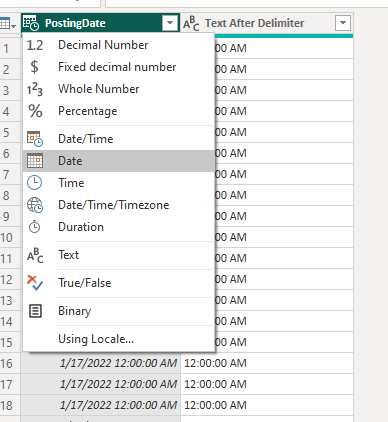Click the 12:00:00 AM cell in row 18
Image resolution: width=388 pixels, height=422 pixels.
tap(267, 405)
